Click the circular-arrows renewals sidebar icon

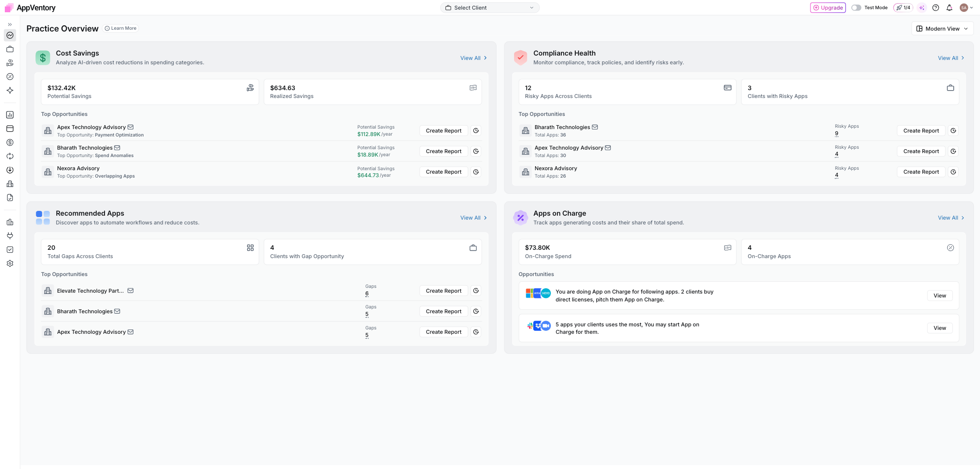(x=10, y=156)
